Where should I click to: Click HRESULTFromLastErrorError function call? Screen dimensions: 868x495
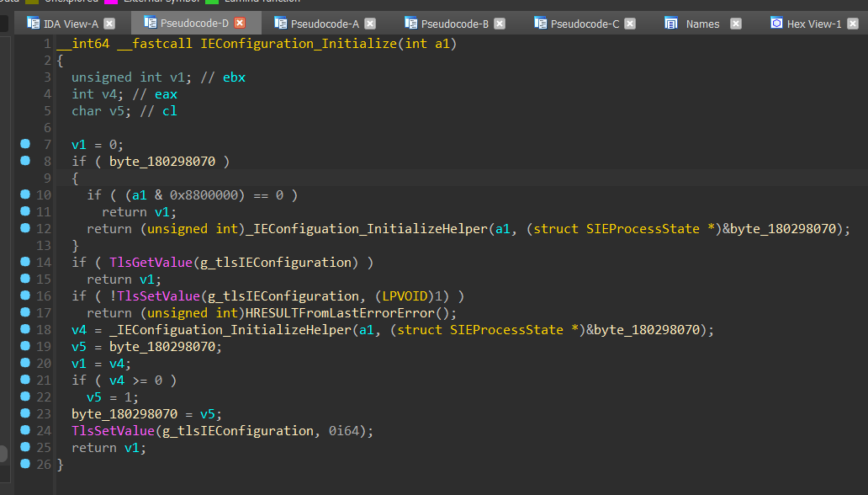(340, 313)
